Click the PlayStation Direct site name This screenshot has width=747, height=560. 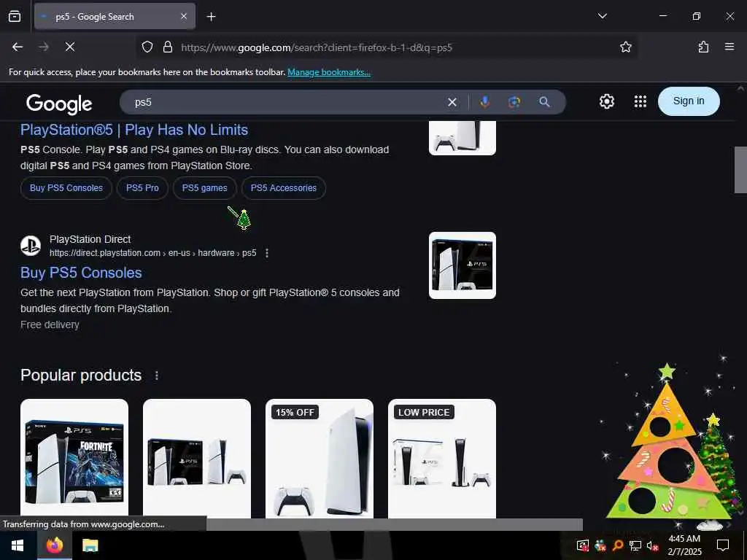pyautogui.click(x=90, y=239)
